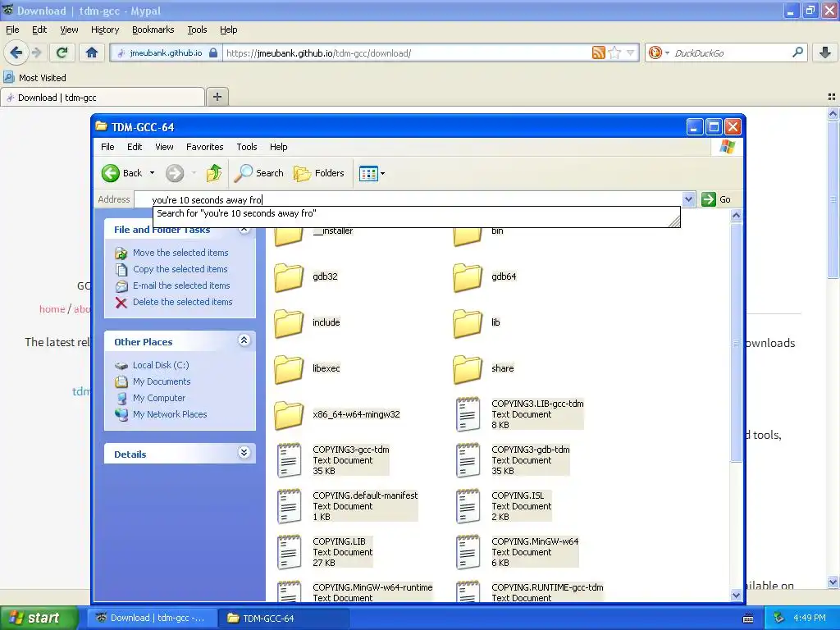Open Search in the Explorer toolbar
Screen dimensions: 840x630
click(x=259, y=173)
